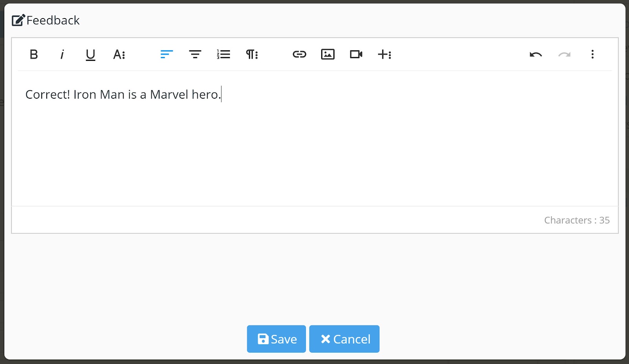This screenshot has width=629, height=364.
Task: Toggle underline formatting
Action: click(x=90, y=54)
